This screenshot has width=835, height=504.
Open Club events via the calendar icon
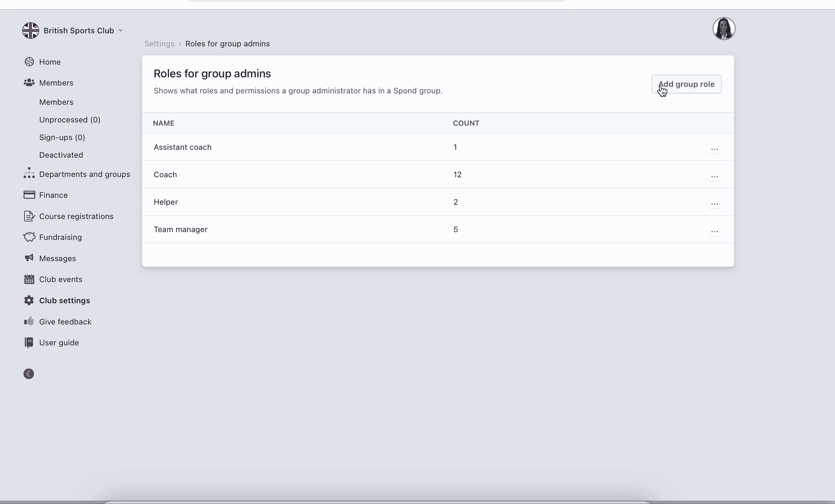coord(29,279)
